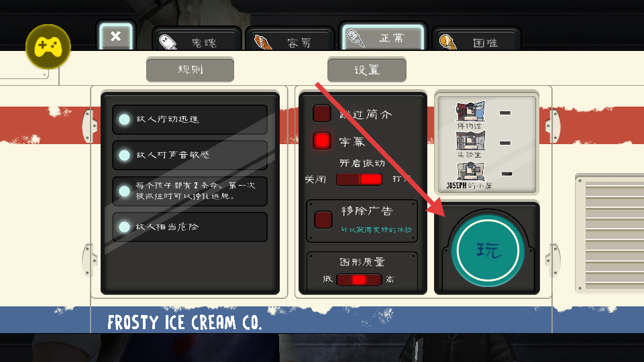Start game with the green 玩 button
Viewport: 644px width, 362px height.
[x=488, y=250]
